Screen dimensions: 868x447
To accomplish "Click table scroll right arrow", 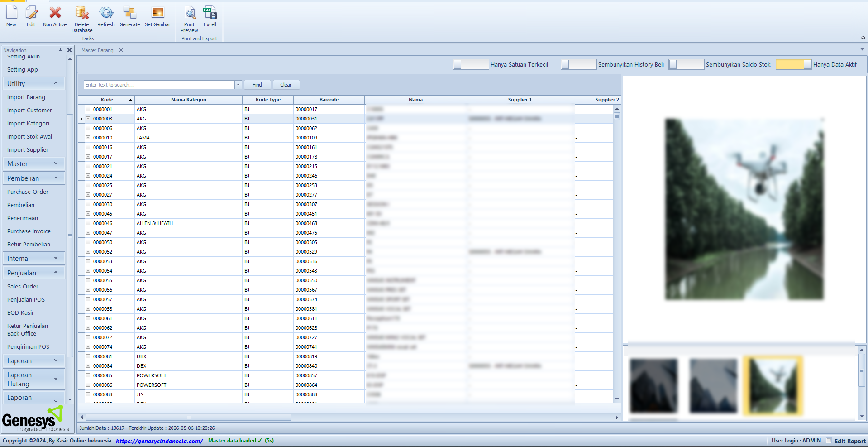I will (x=617, y=417).
